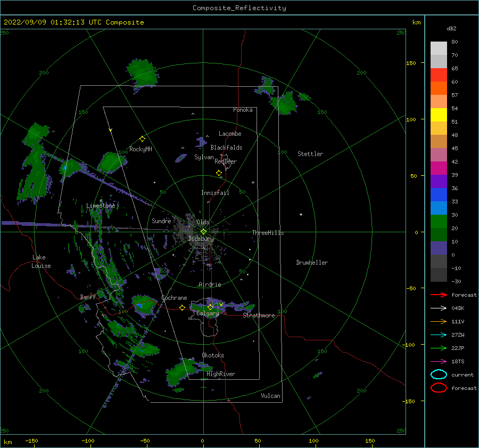
Task: Click the Sundre town label
Action: click(161, 221)
